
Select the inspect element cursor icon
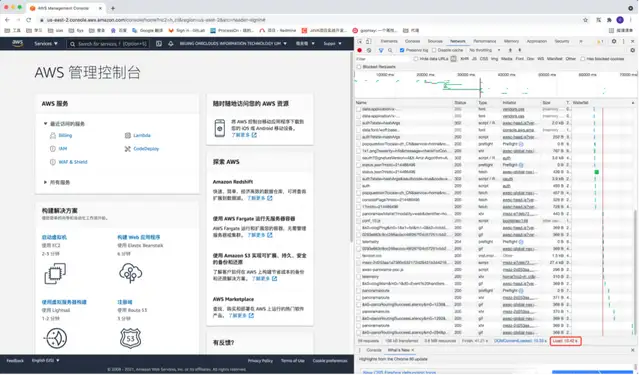(360, 41)
